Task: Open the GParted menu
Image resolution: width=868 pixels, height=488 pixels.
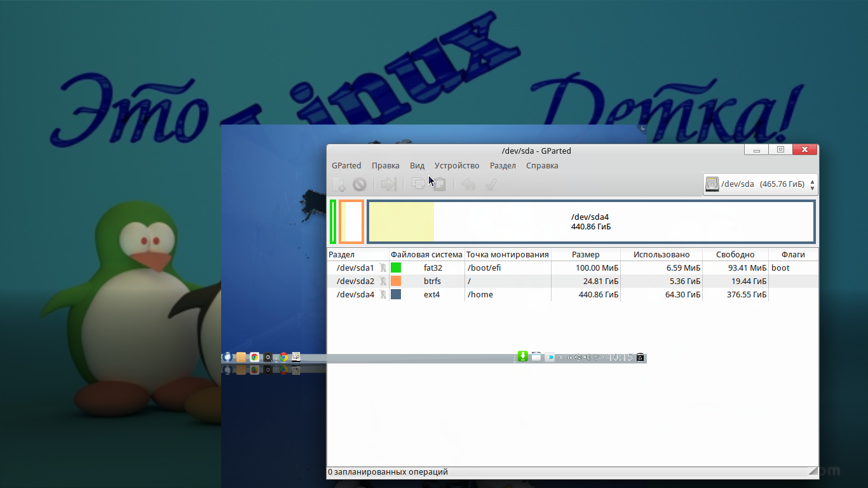Action: click(x=346, y=166)
